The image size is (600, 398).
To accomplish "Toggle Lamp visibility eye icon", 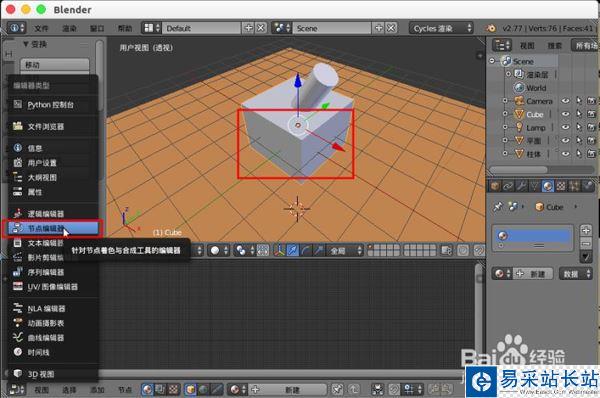I will (565, 127).
